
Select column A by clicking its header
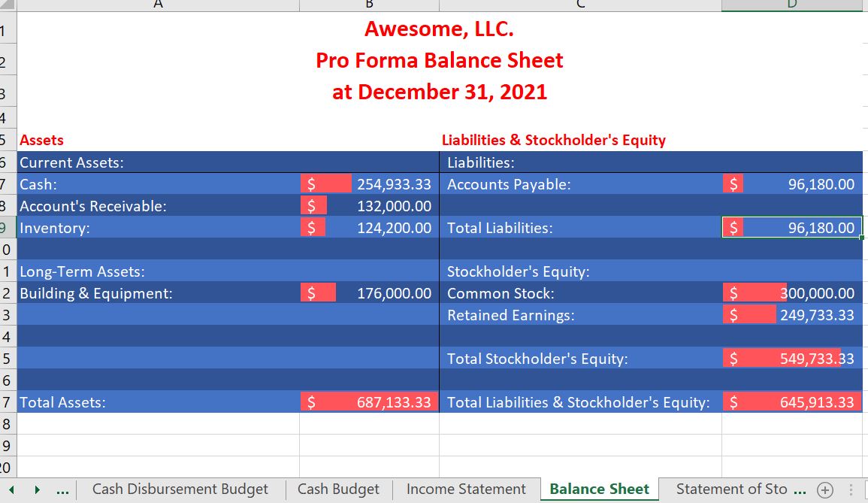click(158, 5)
